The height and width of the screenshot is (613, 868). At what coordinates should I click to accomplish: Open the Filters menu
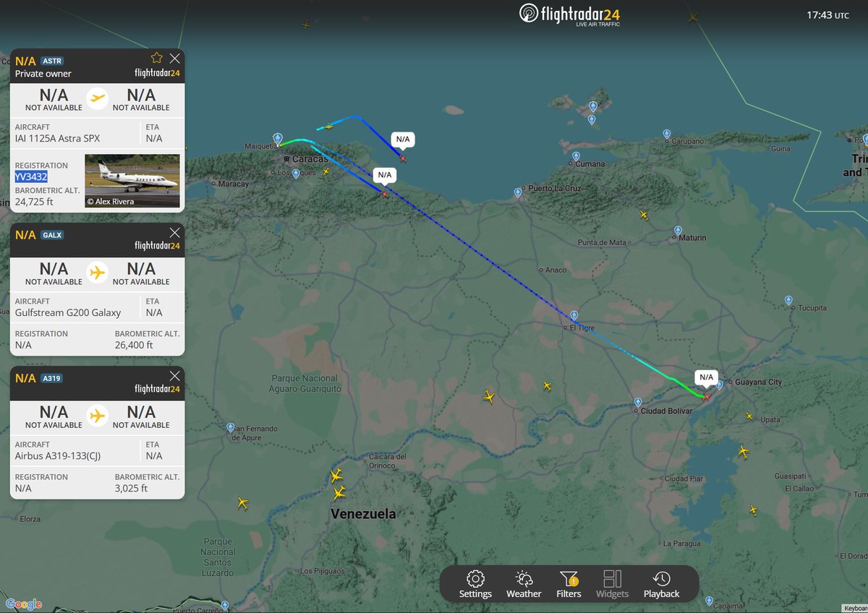(x=569, y=584)
